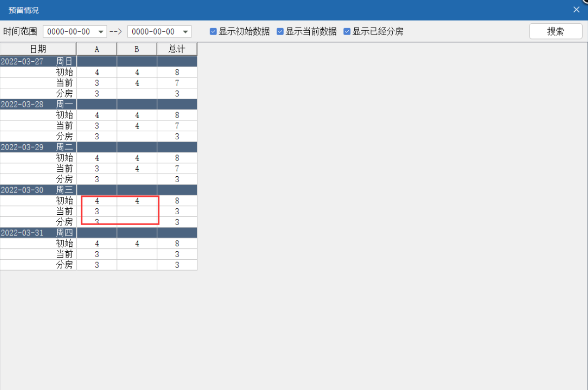The image size is (588, 390).
Task: Close the 预留情况 dialog window
Action: pos(576,10)
